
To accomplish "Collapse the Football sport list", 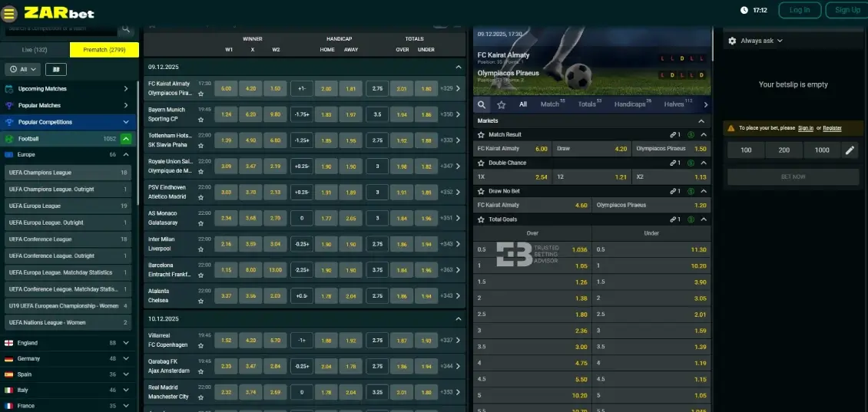I will [x=126, y=140].
